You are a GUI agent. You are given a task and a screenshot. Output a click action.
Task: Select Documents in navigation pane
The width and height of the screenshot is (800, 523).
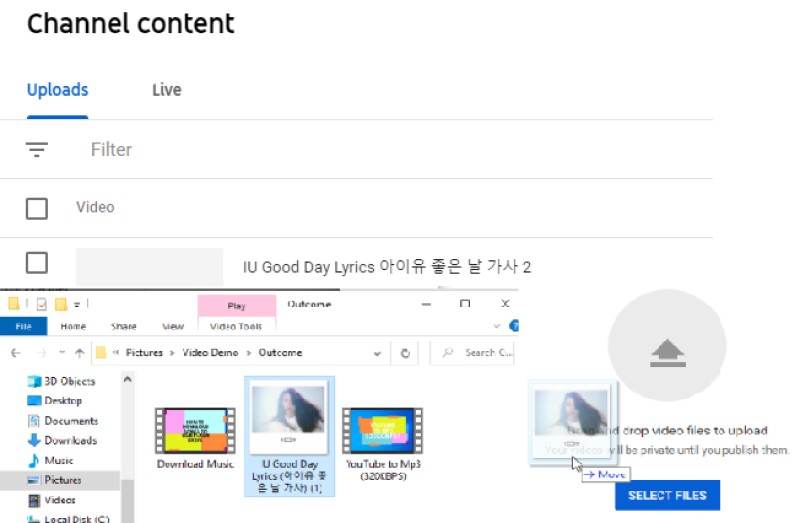click(63, 420)
